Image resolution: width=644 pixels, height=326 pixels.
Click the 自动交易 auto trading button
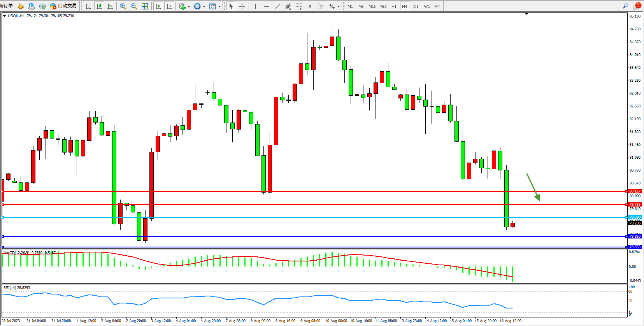pyautogui.click(x=63, y=6)
